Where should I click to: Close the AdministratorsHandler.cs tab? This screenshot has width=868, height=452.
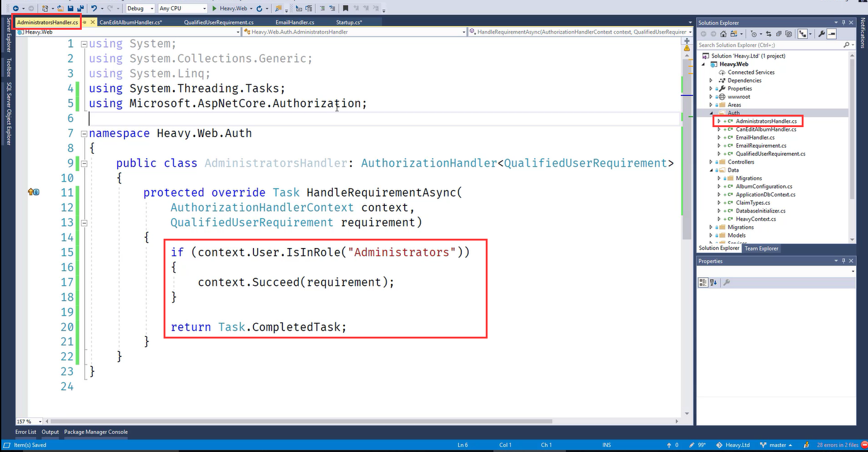pyautogui.click(x=93, y=22)
